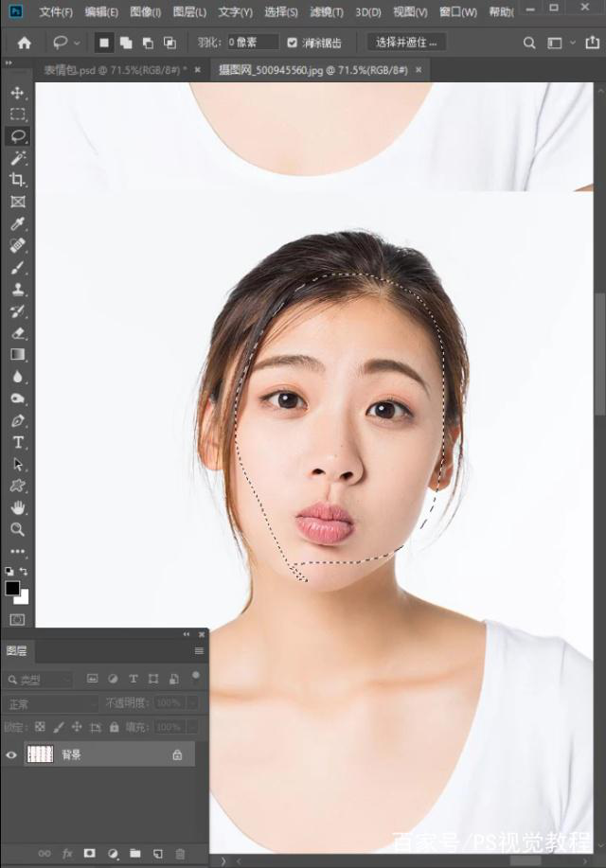The height and width of the screenshot is (868, 606).
Task: Select the Brush tool
Action: click(17, 267)
